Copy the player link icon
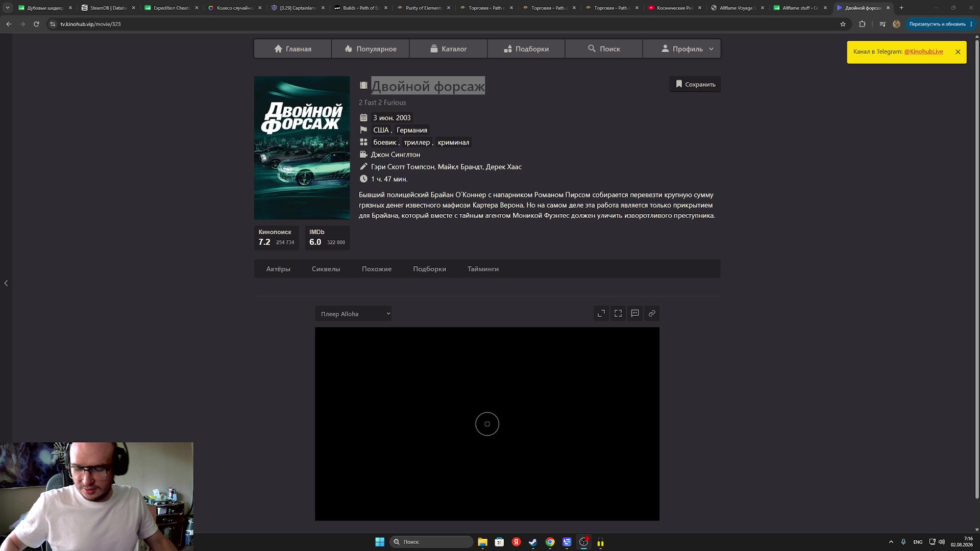Screen dimensions: 980x551 tap(652, 313)
